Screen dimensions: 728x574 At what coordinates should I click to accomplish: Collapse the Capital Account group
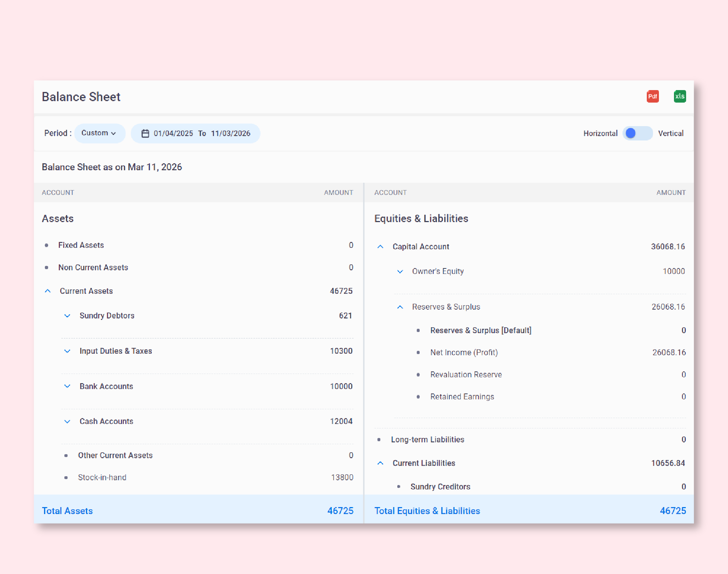(380, 247)
